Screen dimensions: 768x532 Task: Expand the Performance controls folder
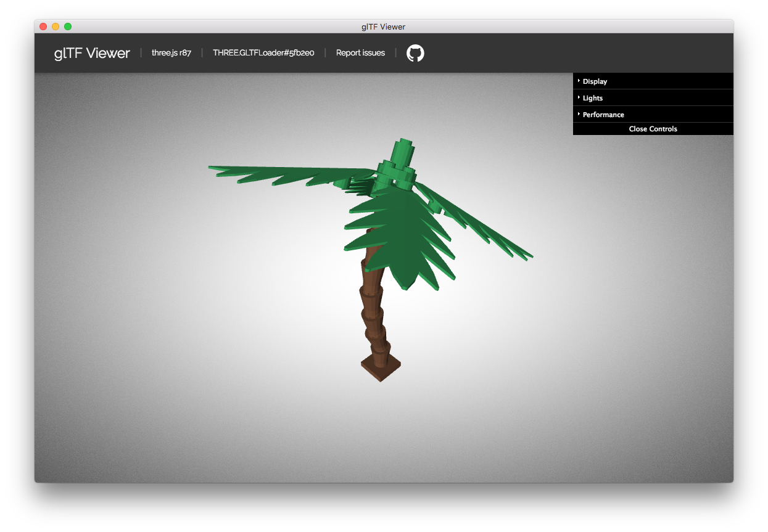tap(603, 114)
